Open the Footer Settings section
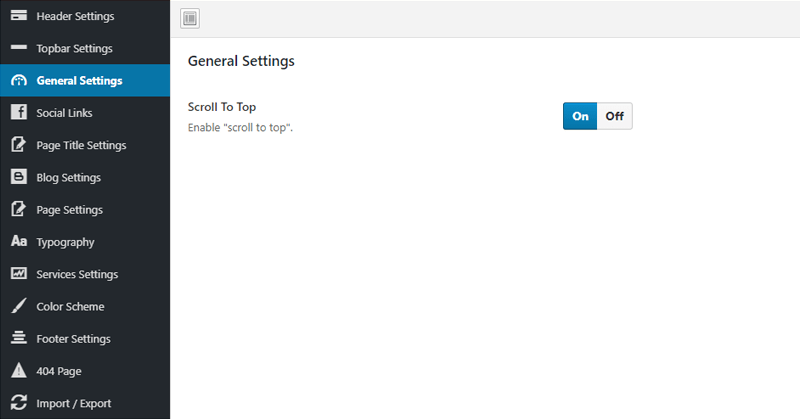Screen dimensions: 800x419 pos(73,339)
